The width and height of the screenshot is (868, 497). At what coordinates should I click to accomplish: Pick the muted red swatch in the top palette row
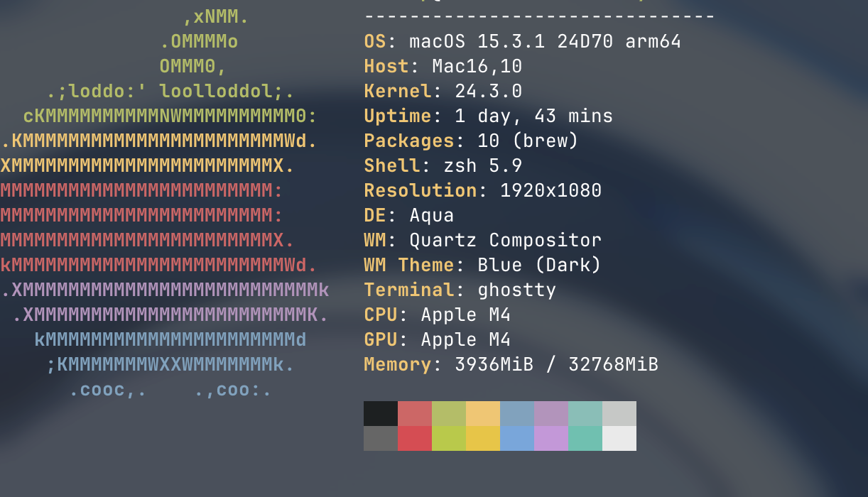[x=415, y=413]
